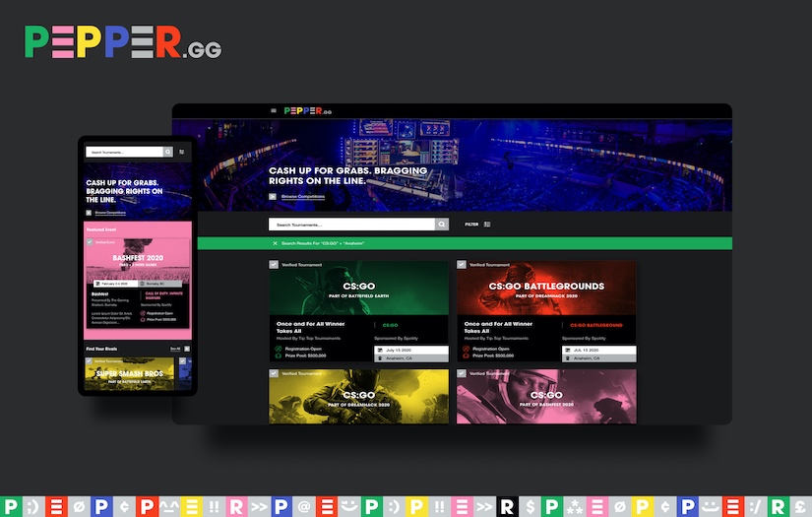Open the hamburger menu in desktop header
The image size is (812, 517).
point(274,110)
